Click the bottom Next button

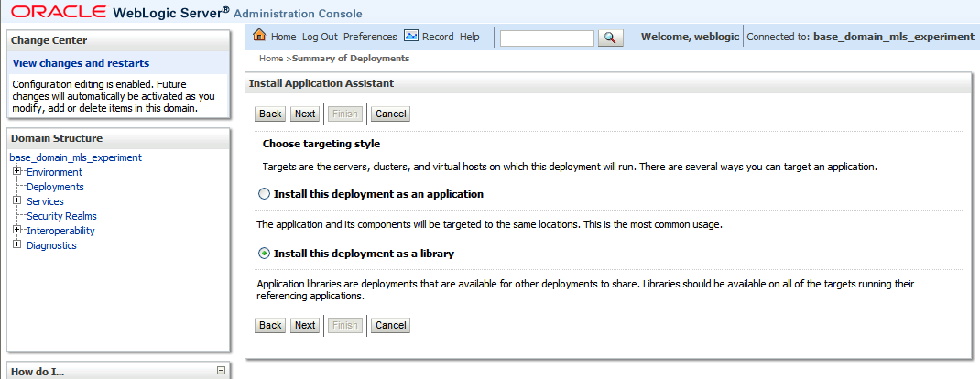305,325
